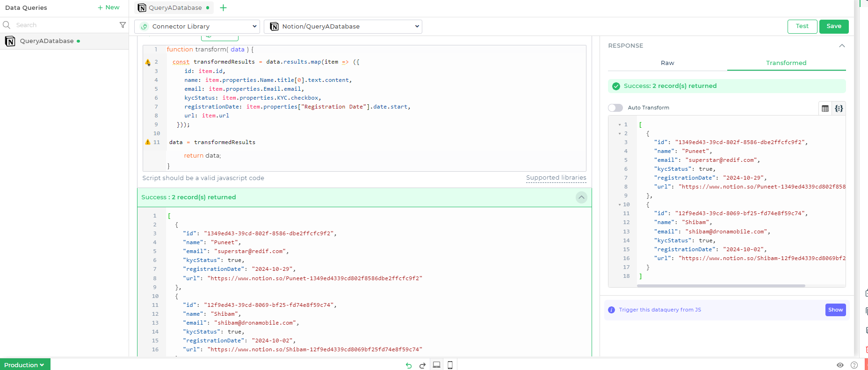Click the Notion icon in QueryADatabase sidebar row
Screen dimensions: 868x370
10,41
